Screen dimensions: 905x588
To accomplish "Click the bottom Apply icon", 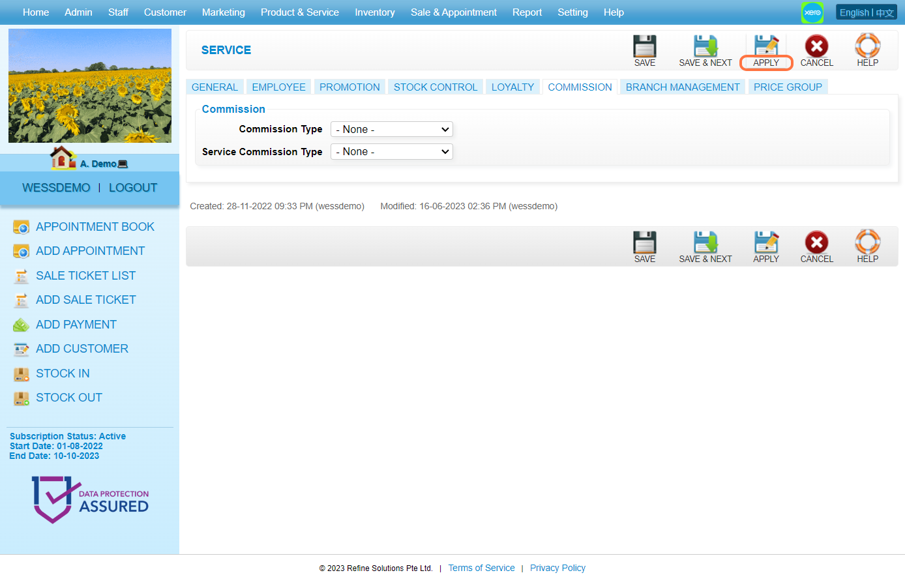I will 766,243.
